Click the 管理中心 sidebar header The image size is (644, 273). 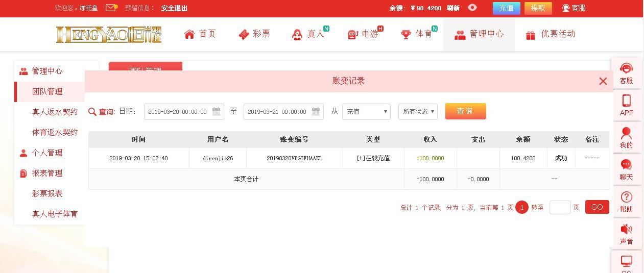tap(47, 71)
